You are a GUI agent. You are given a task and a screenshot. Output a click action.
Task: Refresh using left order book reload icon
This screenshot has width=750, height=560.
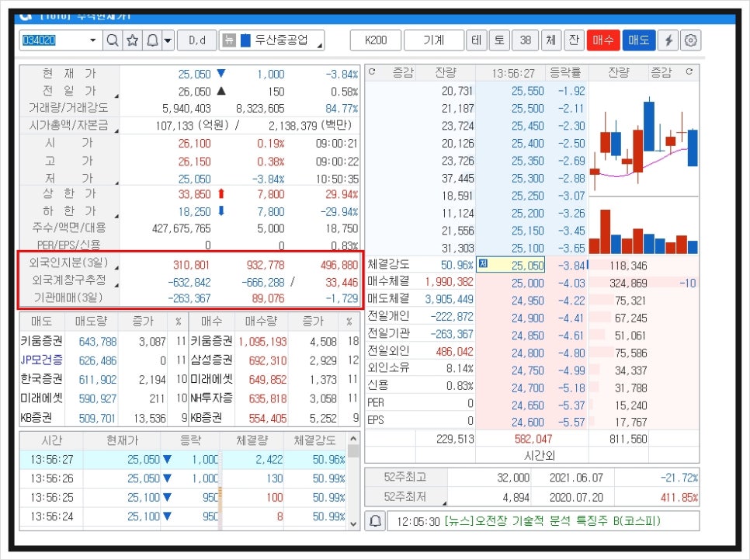tap(372, 73)
